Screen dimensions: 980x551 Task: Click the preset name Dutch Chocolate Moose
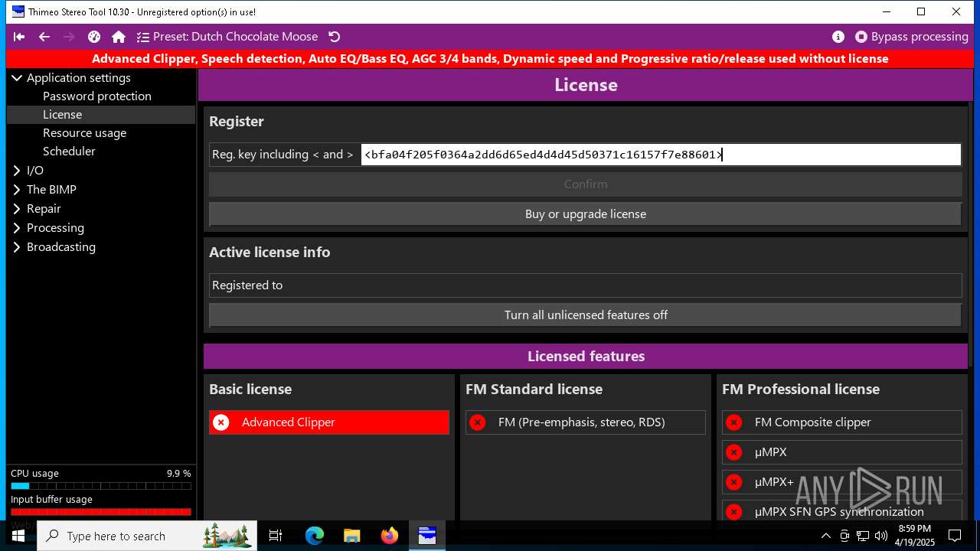(x=254, y=37)
